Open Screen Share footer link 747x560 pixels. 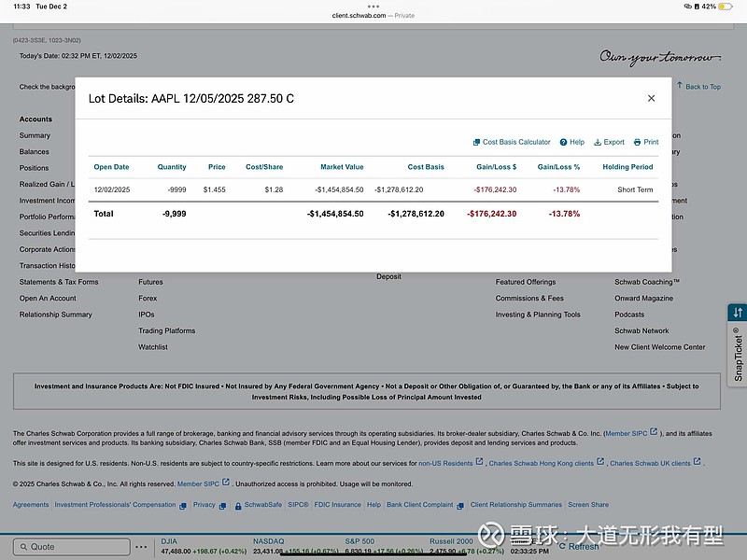[588, 505]
